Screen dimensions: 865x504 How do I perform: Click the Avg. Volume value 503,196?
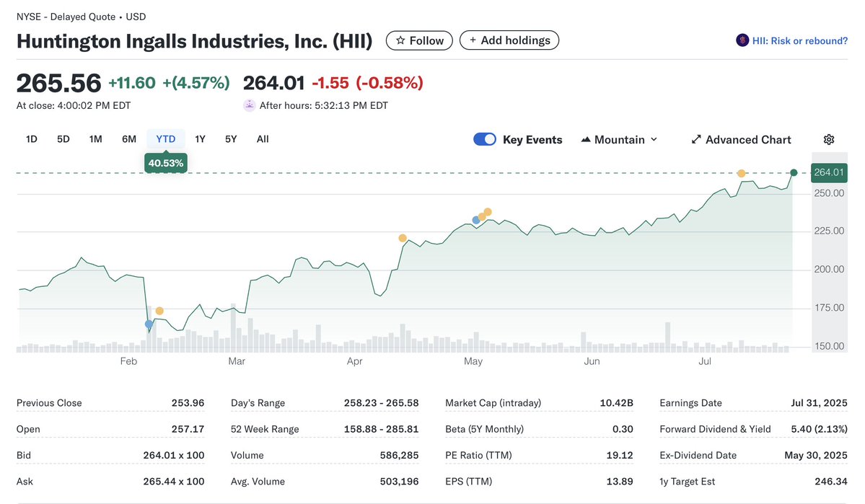[400, 482]
